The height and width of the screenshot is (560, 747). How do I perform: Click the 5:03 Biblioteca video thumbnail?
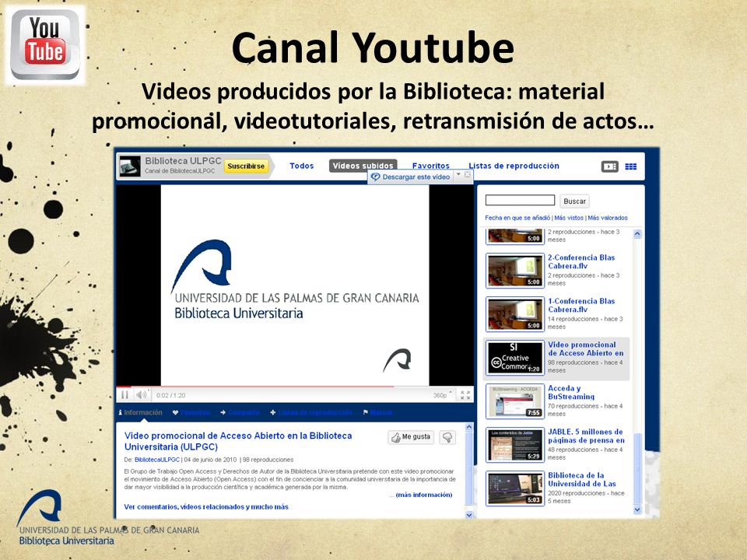515,488
